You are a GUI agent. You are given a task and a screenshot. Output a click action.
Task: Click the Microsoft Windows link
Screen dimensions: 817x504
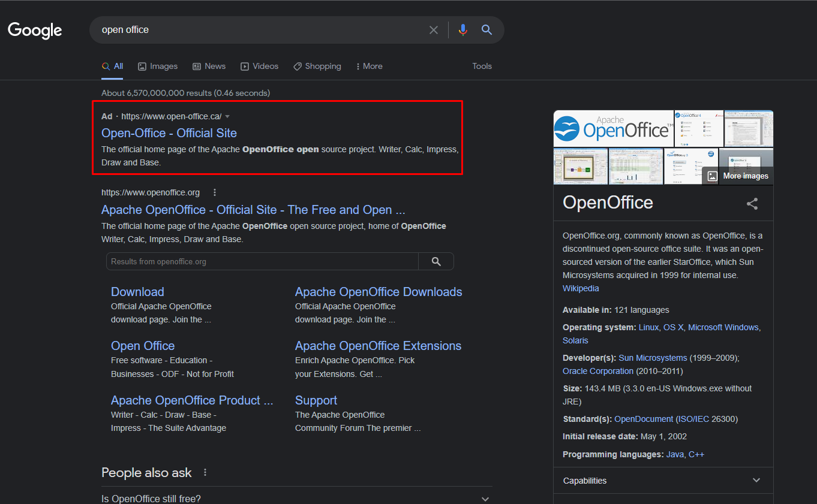point(723,327)
